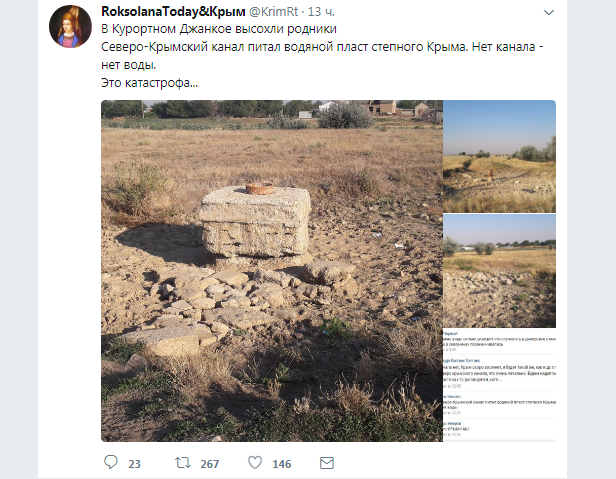Open the bottom-right comments screenshot image
The image size is (616, 479).
click(499, 385)
